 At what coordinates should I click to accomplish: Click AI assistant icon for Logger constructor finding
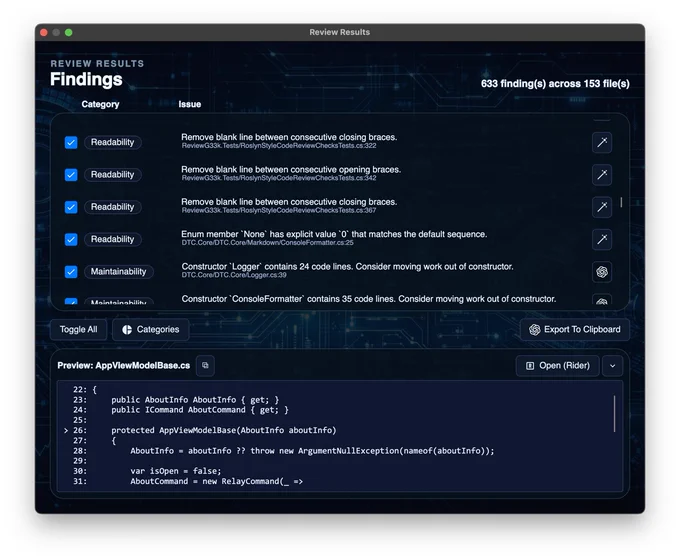(602, 272)
